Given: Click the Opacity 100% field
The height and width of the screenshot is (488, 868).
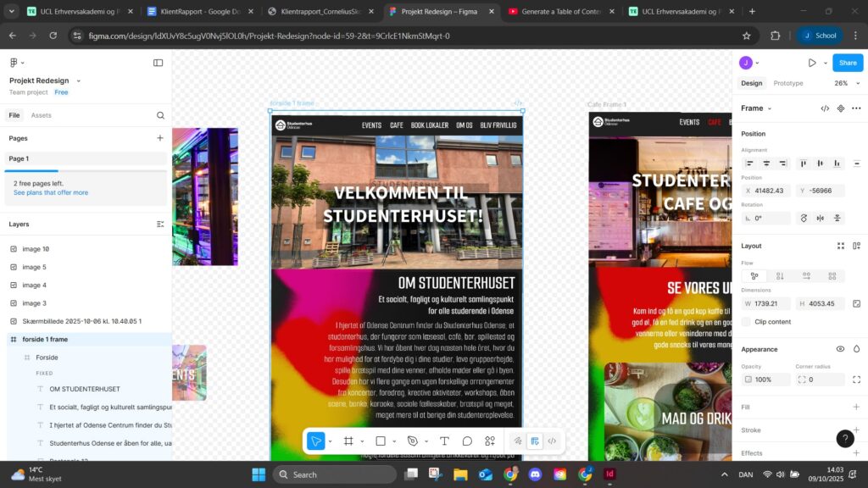Looking at the screenshot, I should pyautogui.click(x=766, y=380).
